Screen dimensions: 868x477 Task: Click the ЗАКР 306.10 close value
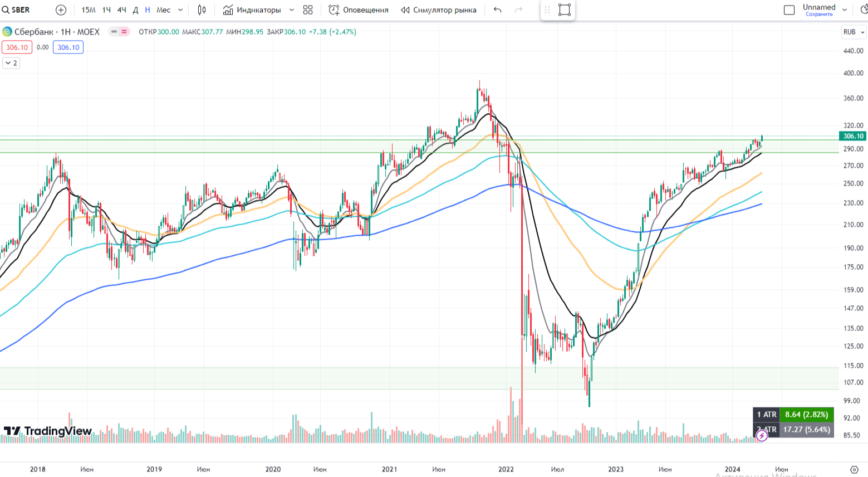tap(286, 32)
